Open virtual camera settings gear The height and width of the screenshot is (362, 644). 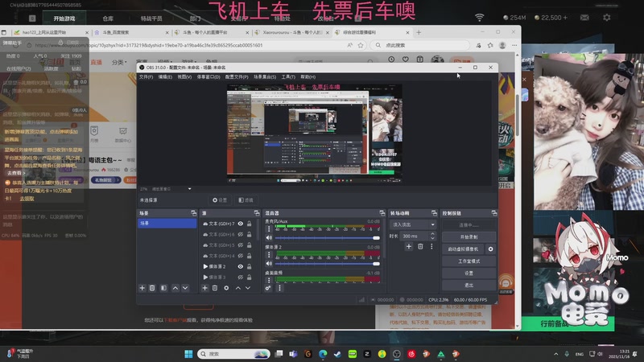(x=490, y=249)
